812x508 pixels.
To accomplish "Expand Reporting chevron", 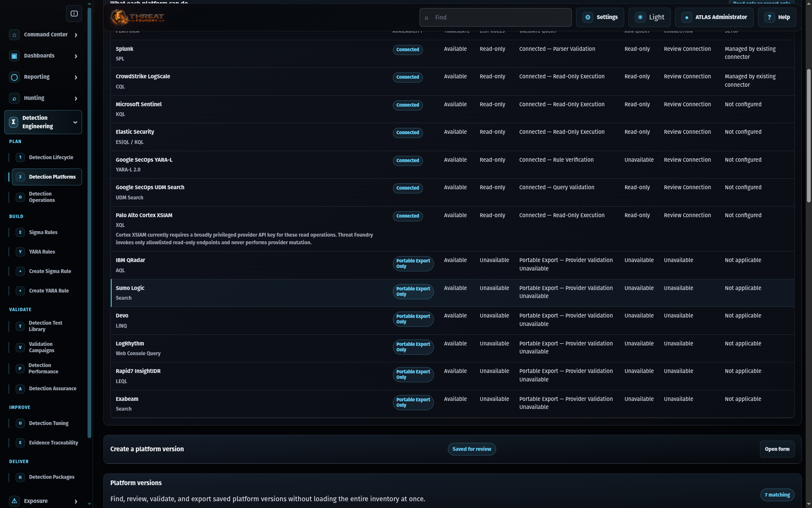I will 76,77.
